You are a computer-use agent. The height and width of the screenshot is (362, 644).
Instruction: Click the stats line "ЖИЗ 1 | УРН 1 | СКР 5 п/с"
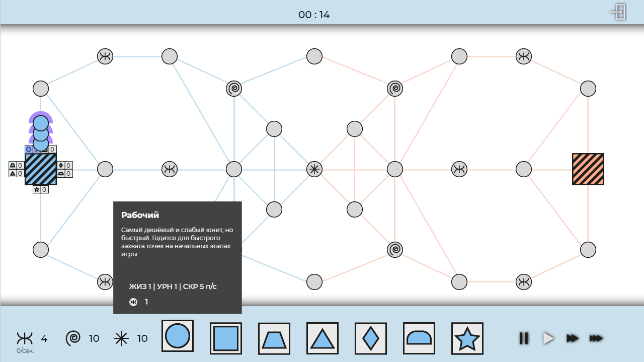pyautogui.click(x=173, y=286)
